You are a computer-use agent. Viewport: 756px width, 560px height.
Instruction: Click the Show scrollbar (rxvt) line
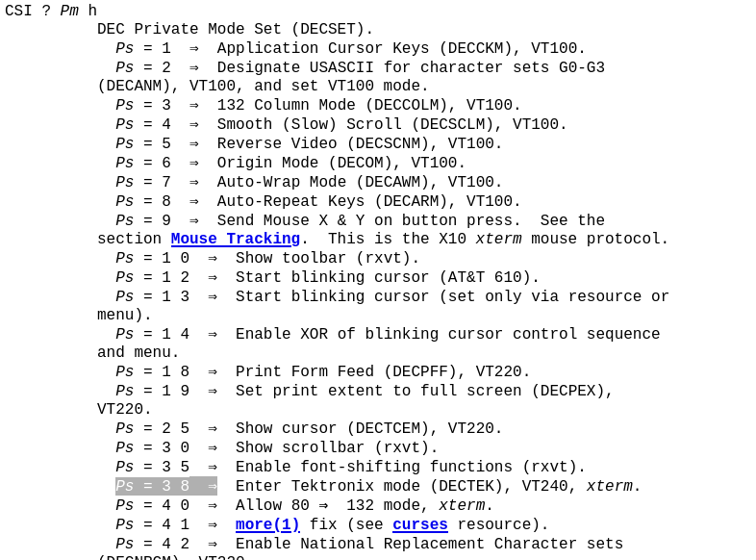(337, 448)
